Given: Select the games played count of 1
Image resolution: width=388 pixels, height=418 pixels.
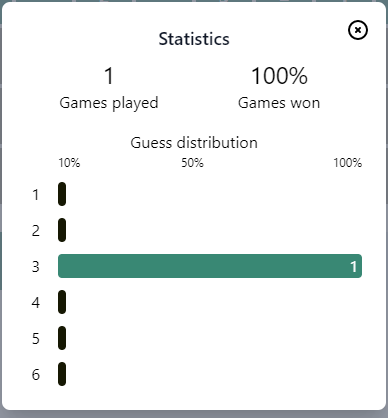Looking at the screenshot, I should pyautogui.click(x=109, y=76).
